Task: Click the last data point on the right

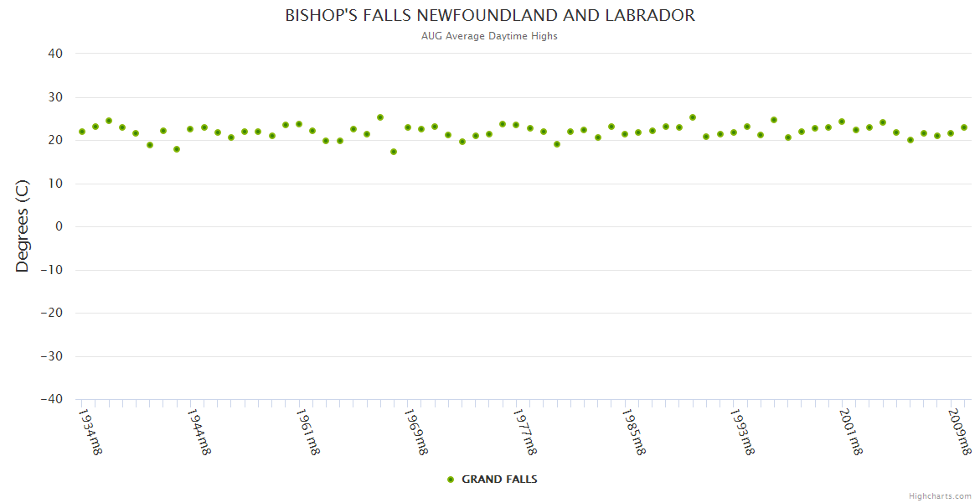Action: pos(964,127)
